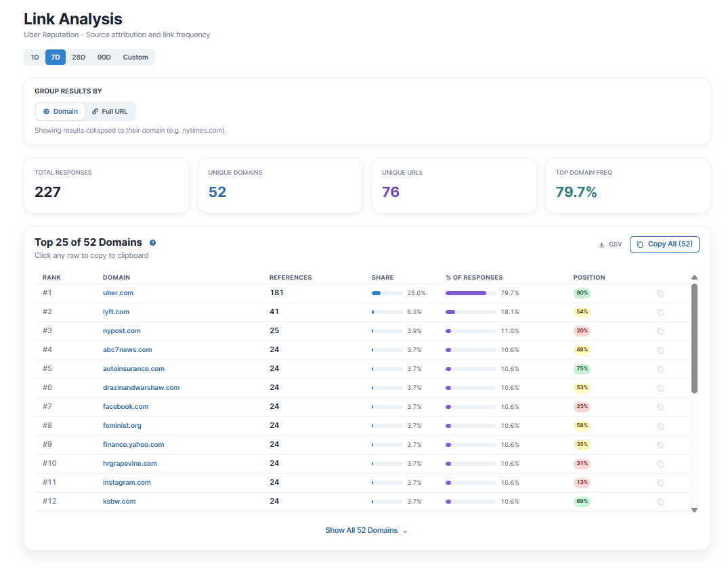The height and width of the screenshot is (568, 728).
Task: Choose the Custom time range
Action: [135, 57]
